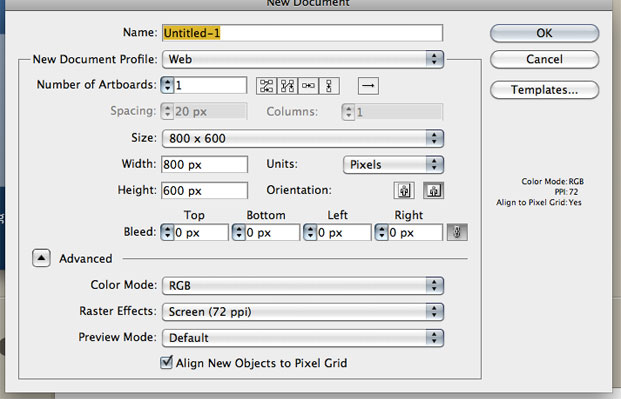The width and height of the screenshot is (621, 399).
Task: Click the left-to-right layout arrow icon
Action: 368,86
